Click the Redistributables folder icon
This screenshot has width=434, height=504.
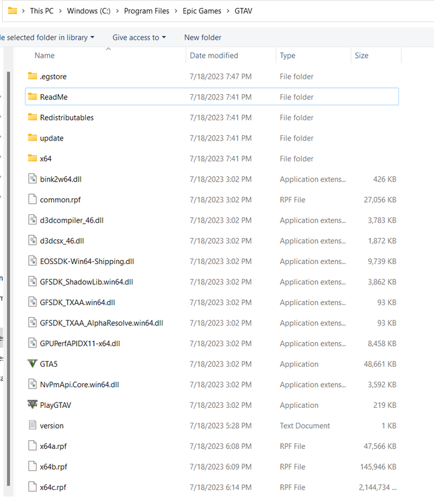click(32, 118)
